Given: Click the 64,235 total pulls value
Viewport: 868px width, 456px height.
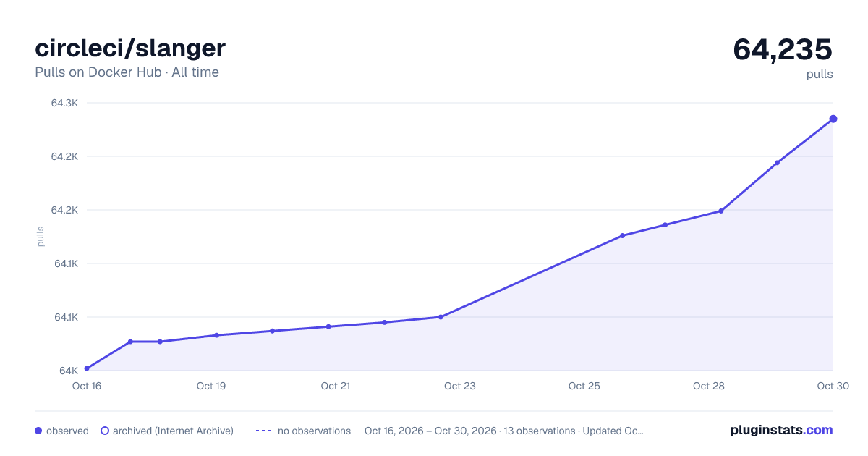Looking at the screenshot, I should pos(783,49).
